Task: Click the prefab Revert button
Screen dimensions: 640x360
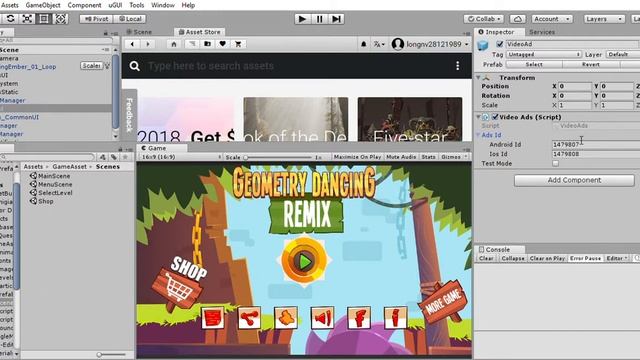Action: pos(591,64)
